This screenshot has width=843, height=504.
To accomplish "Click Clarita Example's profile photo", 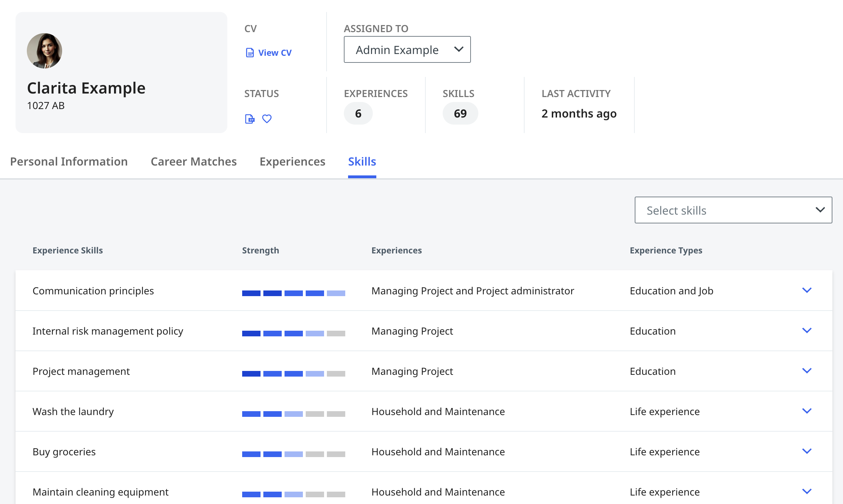I will click(44, 51).
